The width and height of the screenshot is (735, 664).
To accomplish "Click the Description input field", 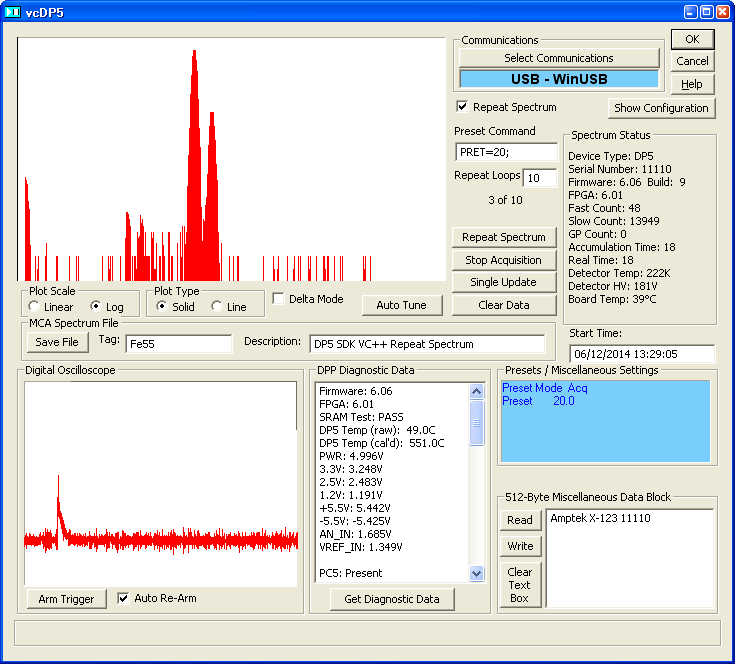I will click(428, 344).
